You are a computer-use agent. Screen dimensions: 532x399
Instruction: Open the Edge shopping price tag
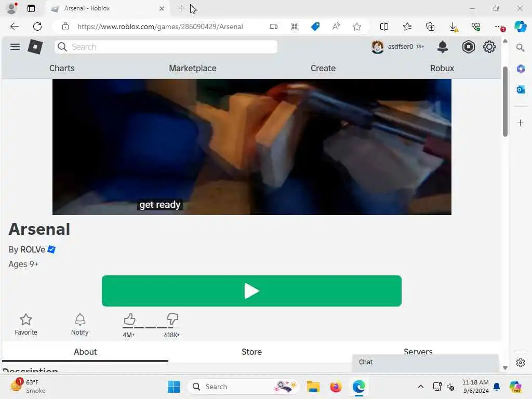315,26
